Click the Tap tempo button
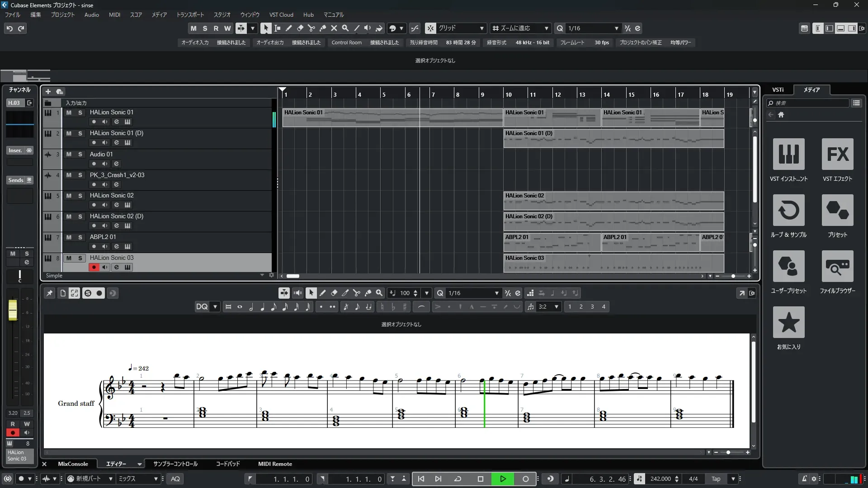The width and height of the screenshot is (868, 488). [716, 479]
